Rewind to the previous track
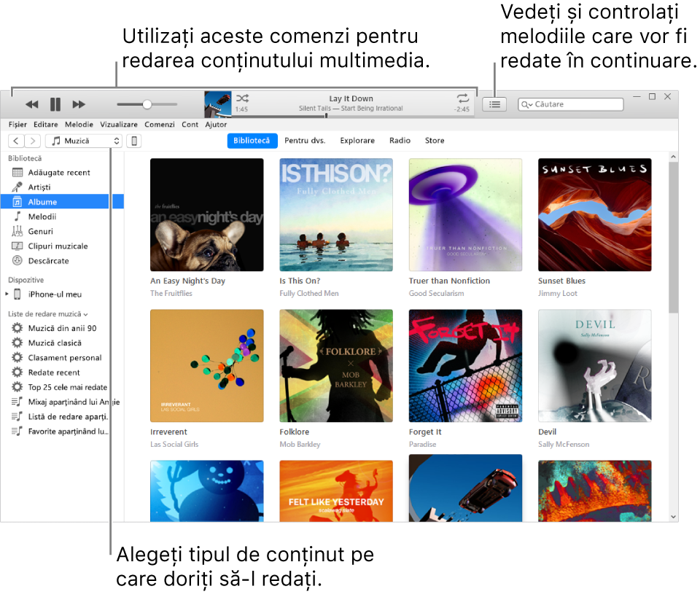 coord(31,104)
